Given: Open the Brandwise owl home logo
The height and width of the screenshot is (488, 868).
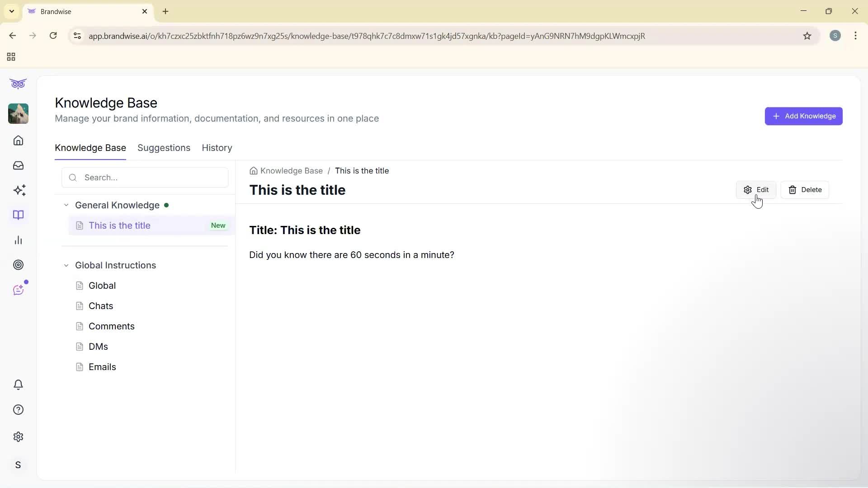Looking at the screenshot, I should coord(18,84).
